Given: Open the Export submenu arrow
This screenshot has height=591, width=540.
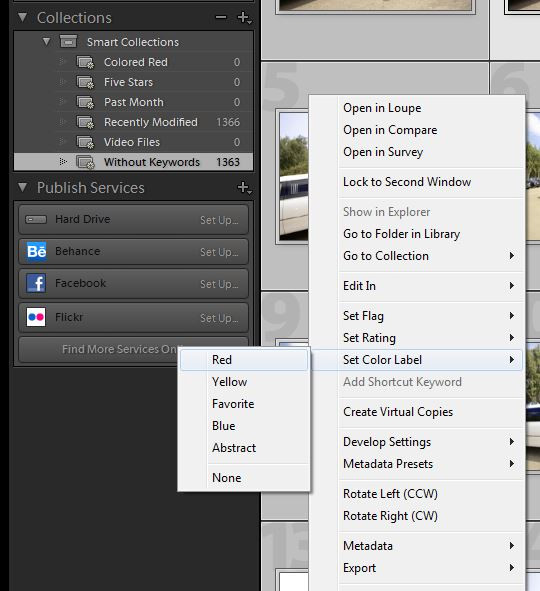Looking at the screenshot, I should coord(512,568).
